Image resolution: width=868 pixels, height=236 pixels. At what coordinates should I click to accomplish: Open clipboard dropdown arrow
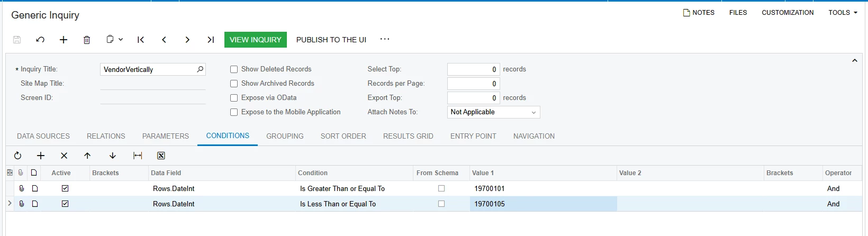coord(121,40)
